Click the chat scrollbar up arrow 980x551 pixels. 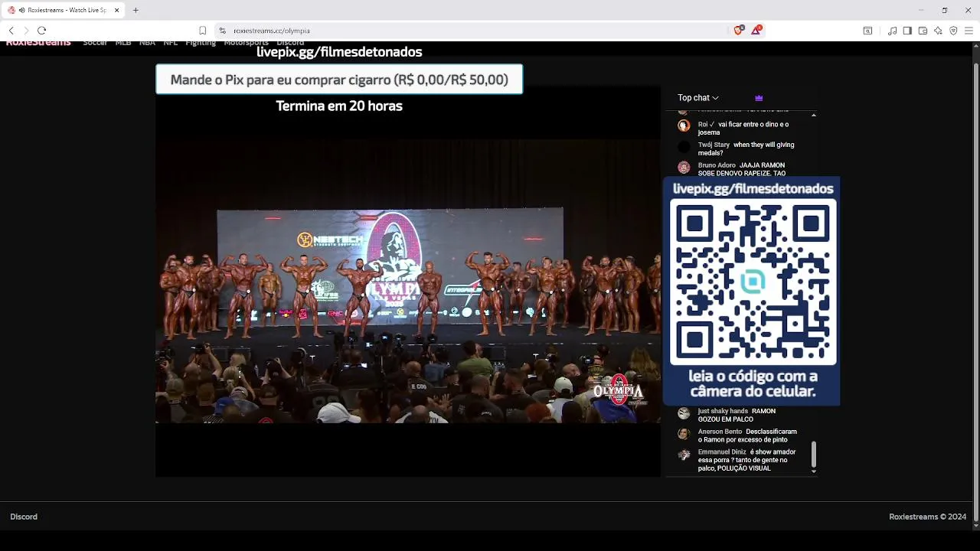(x=813, y=115)
